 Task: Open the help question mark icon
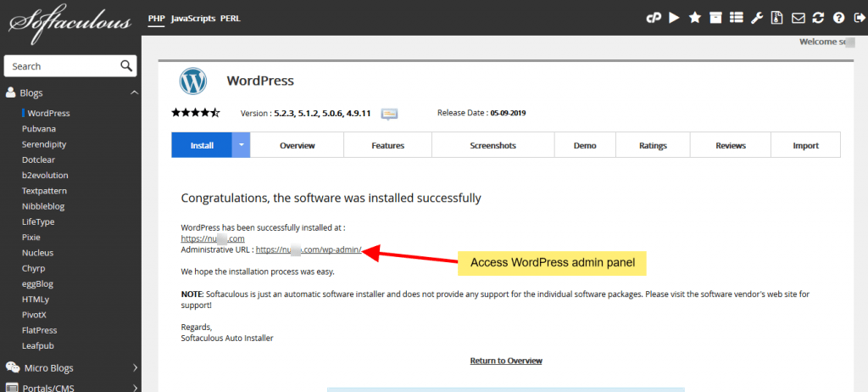click(838, 18)
